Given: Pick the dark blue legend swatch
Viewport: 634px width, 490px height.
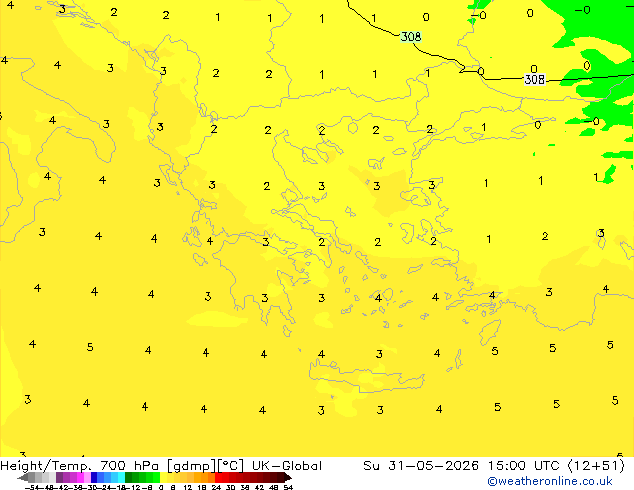Looking at the screenshot, I should pos(94,477).
